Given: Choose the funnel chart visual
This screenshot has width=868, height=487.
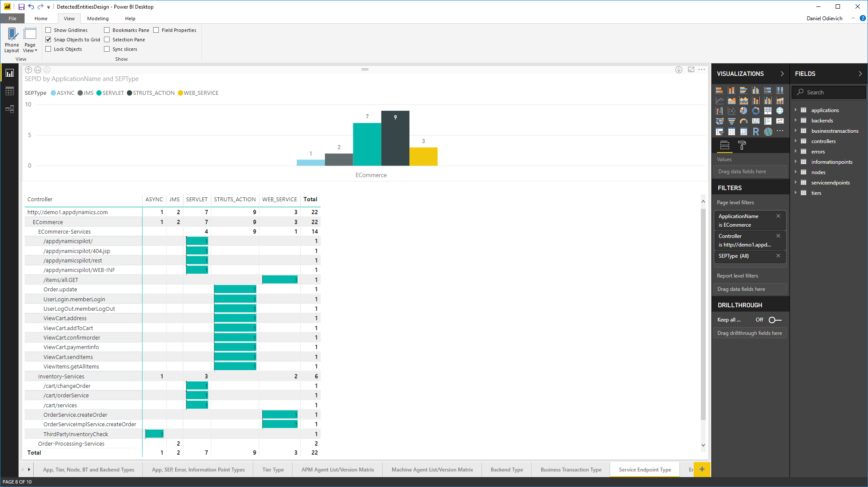Looking at the screenshot, I should pos(731,121).
